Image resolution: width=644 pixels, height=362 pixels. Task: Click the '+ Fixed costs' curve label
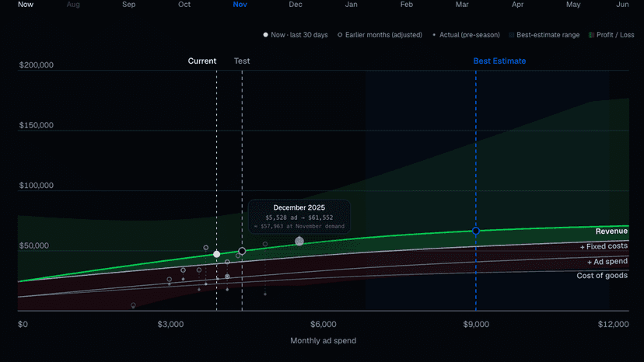pyautogui.click(x=604, y=246)
